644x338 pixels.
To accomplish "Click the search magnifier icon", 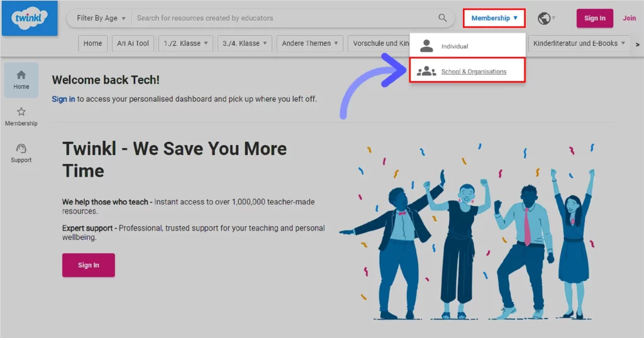I will (x=442, y=18).
